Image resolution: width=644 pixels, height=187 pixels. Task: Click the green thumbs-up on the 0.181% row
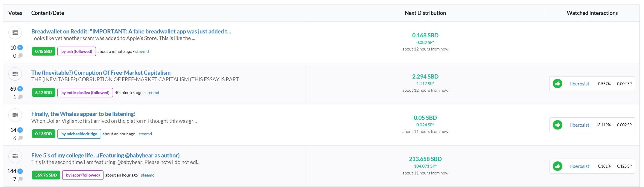557,166
